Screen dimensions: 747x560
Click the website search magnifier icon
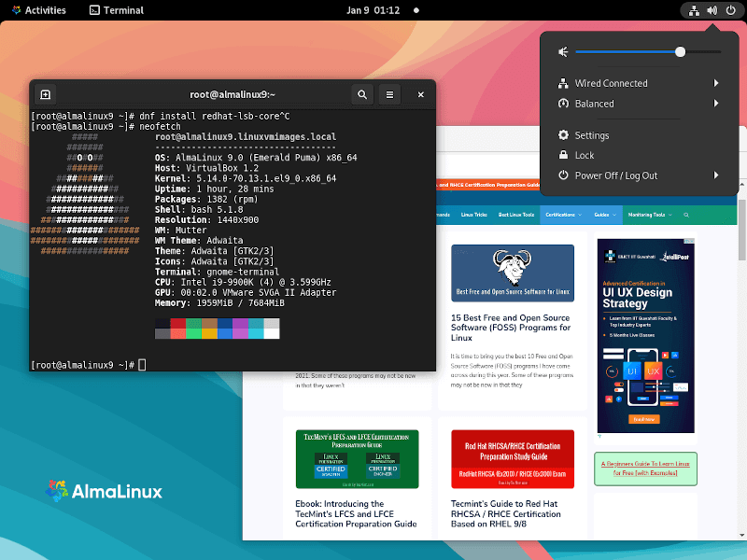(x=686, y=215)
